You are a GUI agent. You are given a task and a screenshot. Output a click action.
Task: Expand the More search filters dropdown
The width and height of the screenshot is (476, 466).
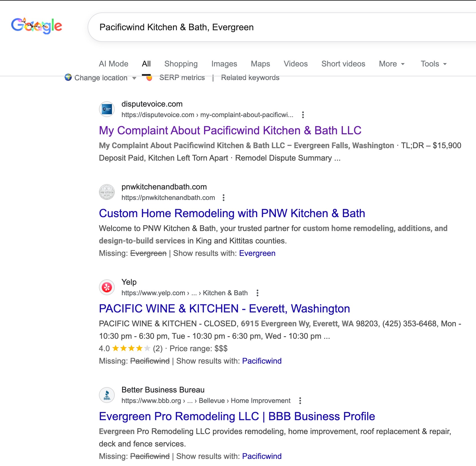pyautogui.click(x=392, y=64)
